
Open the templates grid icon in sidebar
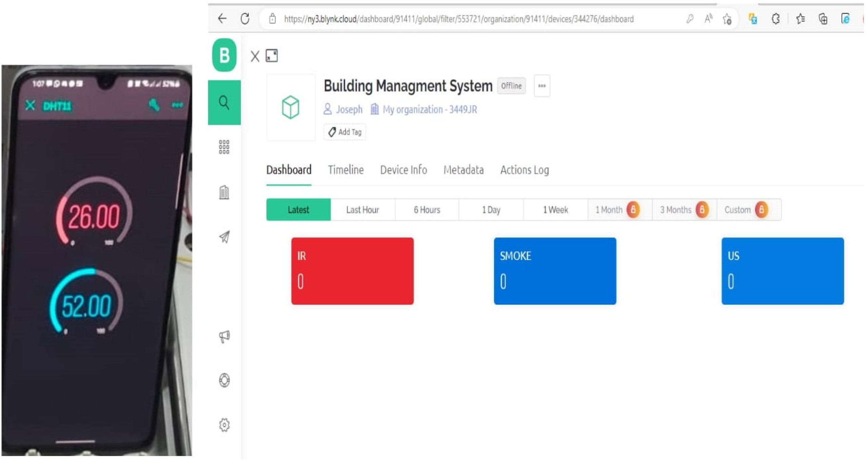[x=224, y=147]
